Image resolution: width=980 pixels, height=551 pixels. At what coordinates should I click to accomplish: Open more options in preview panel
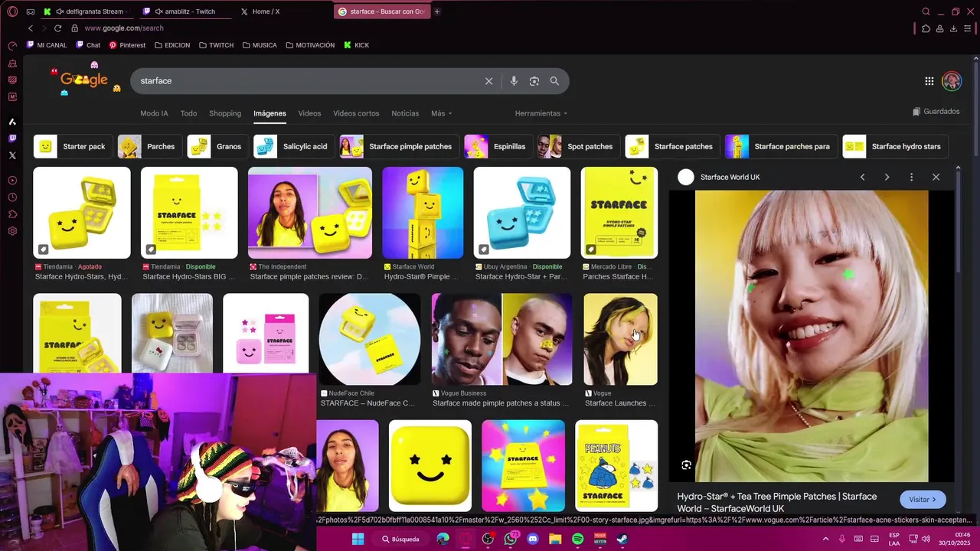(911, 177)
